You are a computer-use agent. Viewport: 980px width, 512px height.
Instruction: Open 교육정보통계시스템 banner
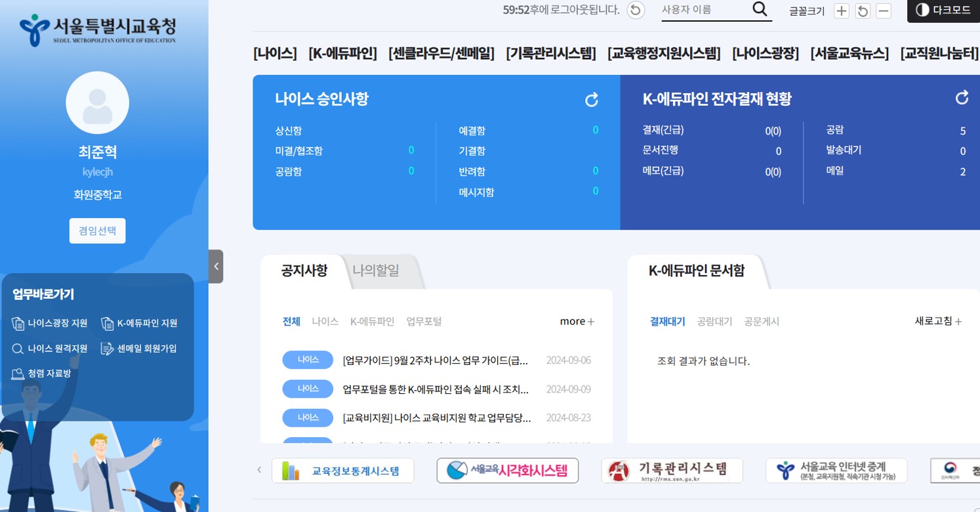(343, 471)
